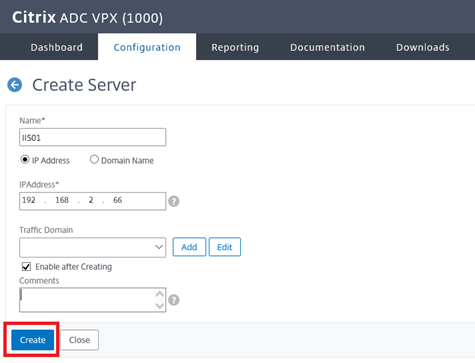
Task: Select the Domain Name radio button
Action: click(x=94, y=160)
